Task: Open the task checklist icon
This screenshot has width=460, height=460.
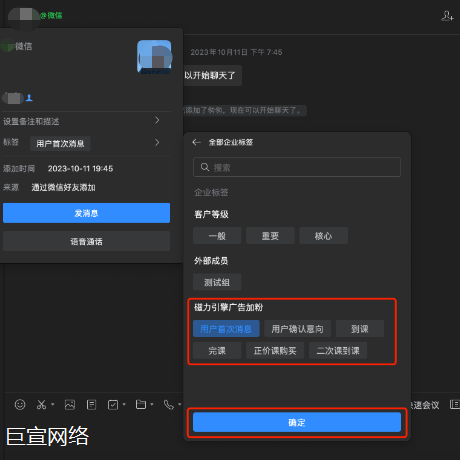Action: coord(113,404)
